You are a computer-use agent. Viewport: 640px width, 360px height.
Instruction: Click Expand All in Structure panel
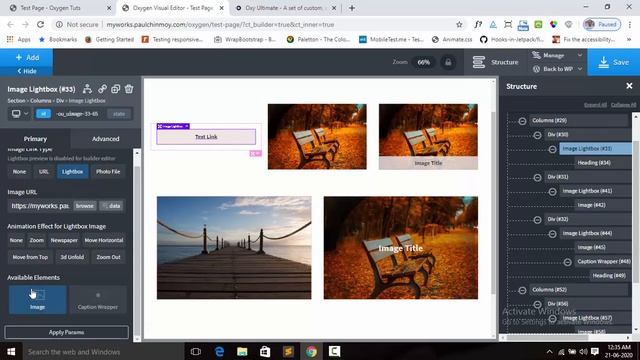click(x=595, y=105)
